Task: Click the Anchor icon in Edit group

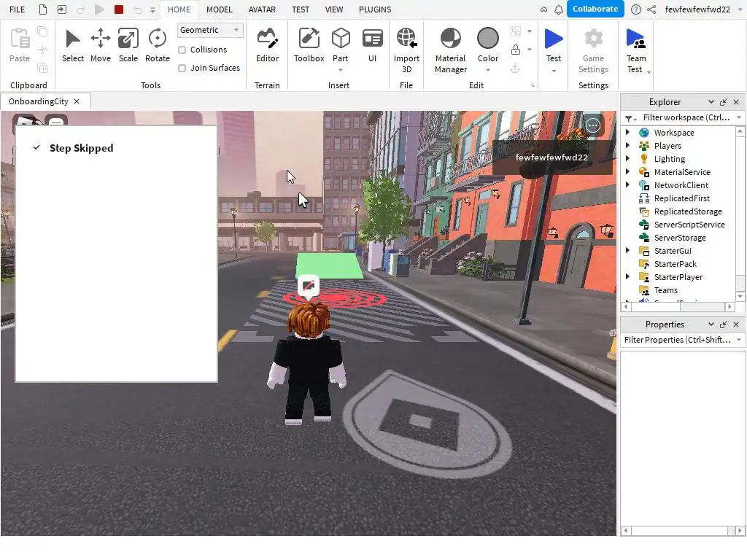Action: point(515,69)
